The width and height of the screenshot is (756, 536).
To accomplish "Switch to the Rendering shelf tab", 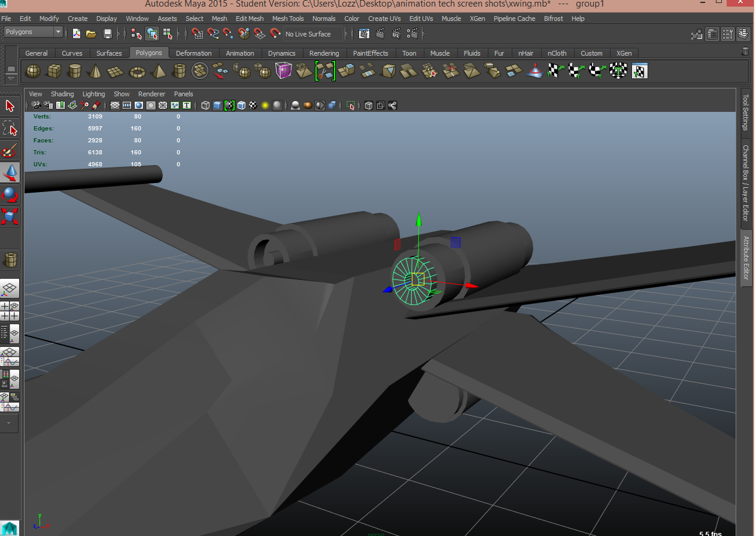I will pyautogui.click(x=324, y=53).
